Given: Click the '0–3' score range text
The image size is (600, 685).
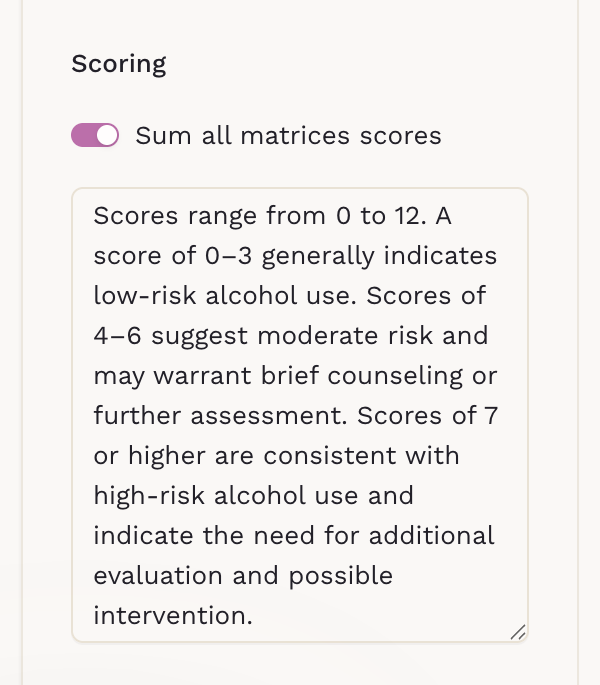Looking at the screenshot, I should (x=229, y=256).
